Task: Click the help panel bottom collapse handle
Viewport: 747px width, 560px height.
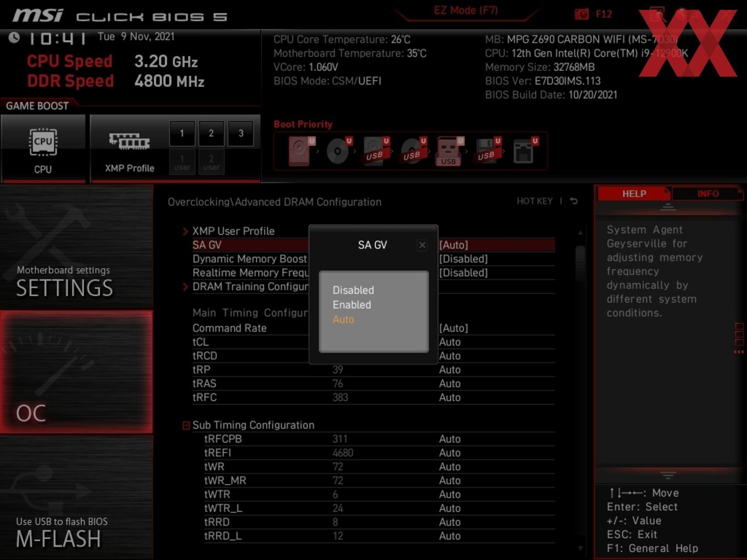Action: (x=668, y=475)
